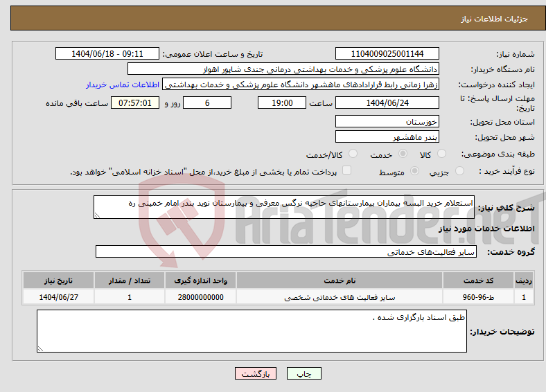Click the جزئیات اطلاعات نیاز page header
The image size is (546, 392).
494,19
